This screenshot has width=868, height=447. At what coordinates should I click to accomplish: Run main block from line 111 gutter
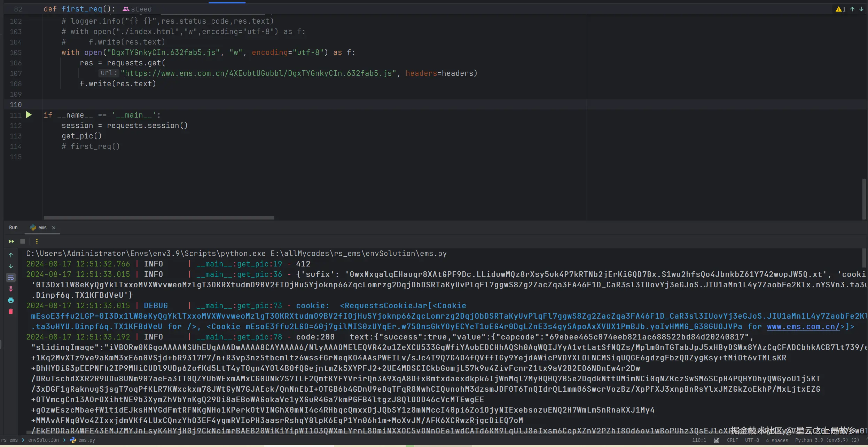[29, 115]
